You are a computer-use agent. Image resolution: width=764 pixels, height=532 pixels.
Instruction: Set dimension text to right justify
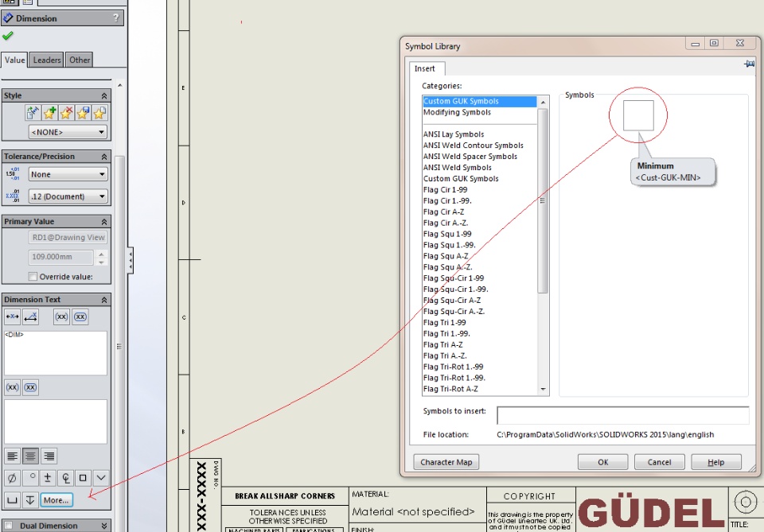click(49, 456)
